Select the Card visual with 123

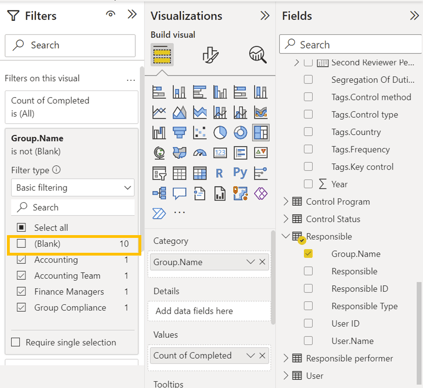[x=220, y=153]
